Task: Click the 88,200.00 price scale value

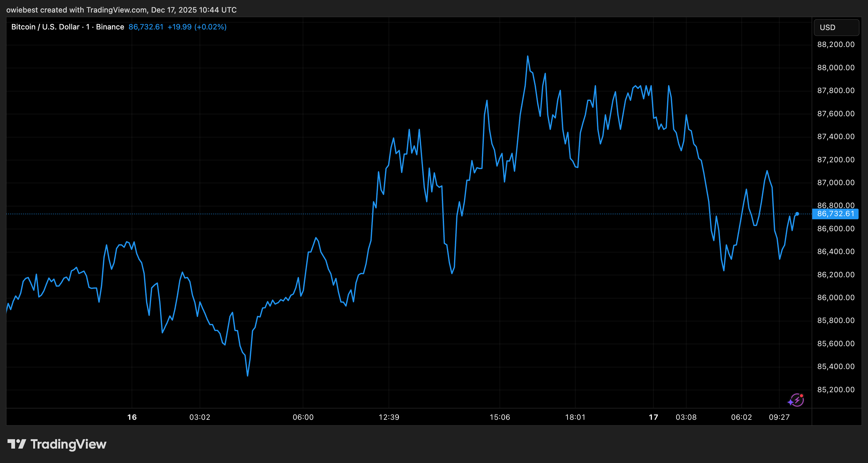Action: 837,44
